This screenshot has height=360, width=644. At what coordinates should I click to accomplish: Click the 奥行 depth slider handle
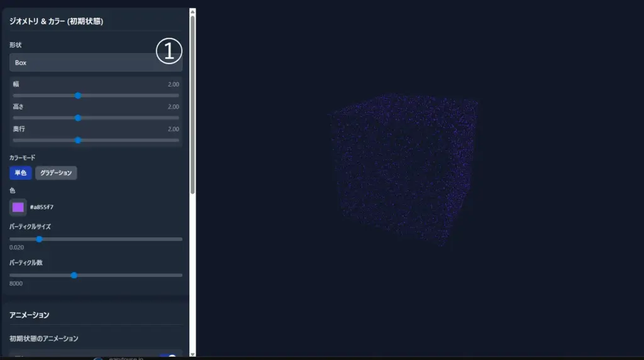tap(78, 140)
